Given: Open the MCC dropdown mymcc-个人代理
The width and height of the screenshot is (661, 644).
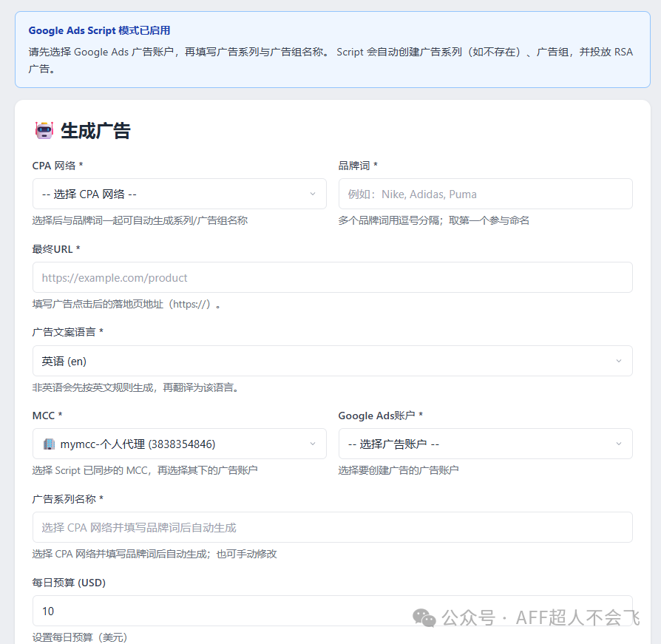Looking at the screenshot, I should click(180, 444).
